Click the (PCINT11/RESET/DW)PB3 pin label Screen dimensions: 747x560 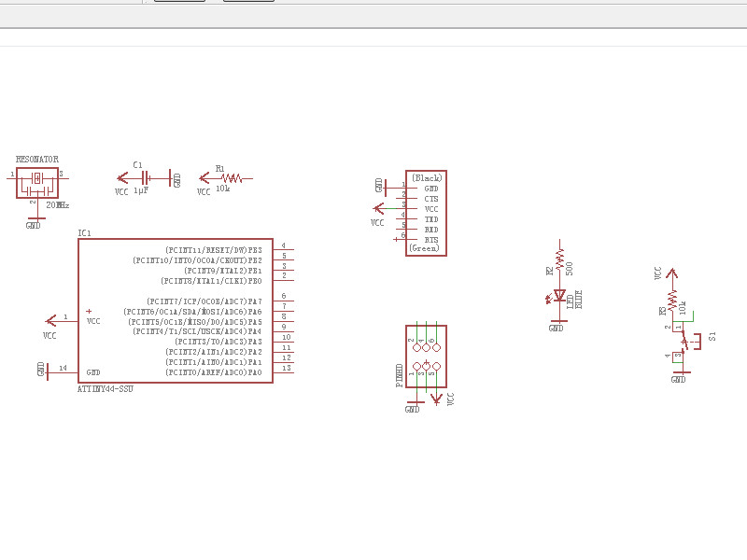pyautogui.click(x=214, y=250)
